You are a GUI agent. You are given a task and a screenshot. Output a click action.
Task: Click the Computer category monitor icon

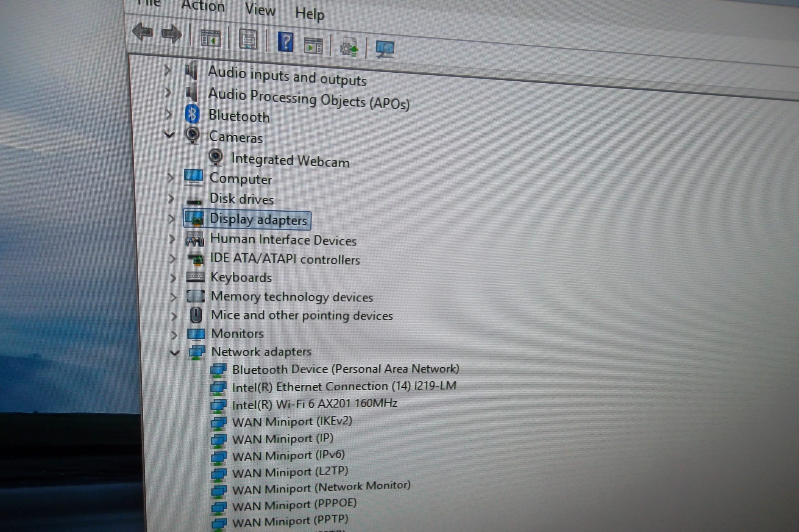193,177
